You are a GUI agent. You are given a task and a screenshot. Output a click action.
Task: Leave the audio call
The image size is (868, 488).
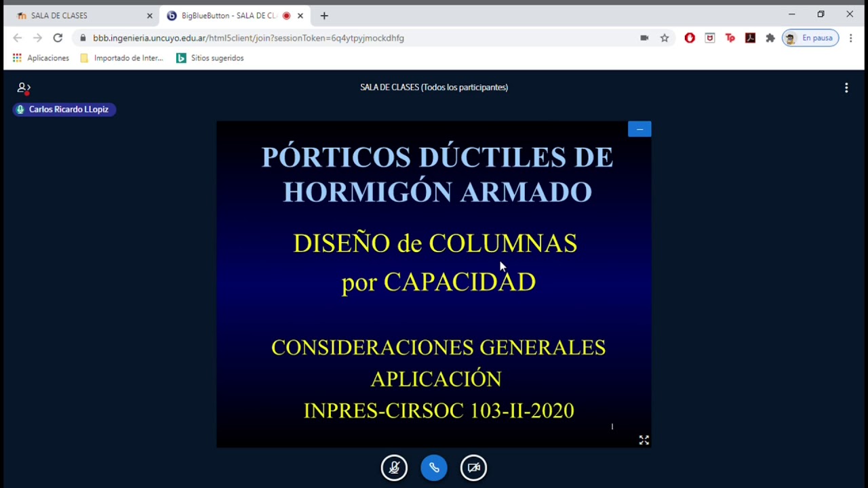coord(434,468)
